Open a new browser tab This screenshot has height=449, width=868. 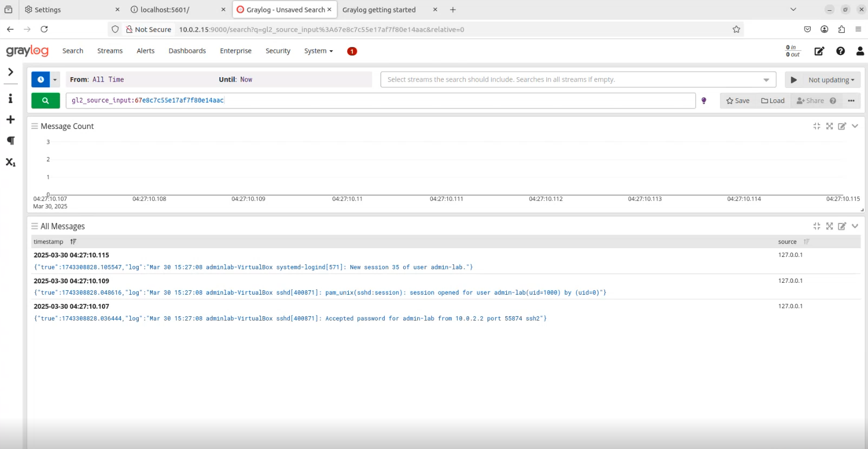click(x=453, y=10)
